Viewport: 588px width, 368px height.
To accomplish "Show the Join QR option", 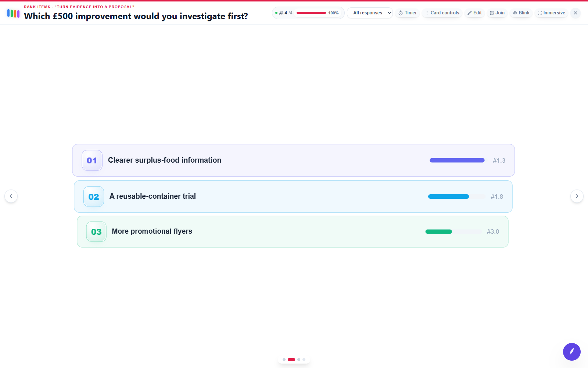I will coord(497,13).
